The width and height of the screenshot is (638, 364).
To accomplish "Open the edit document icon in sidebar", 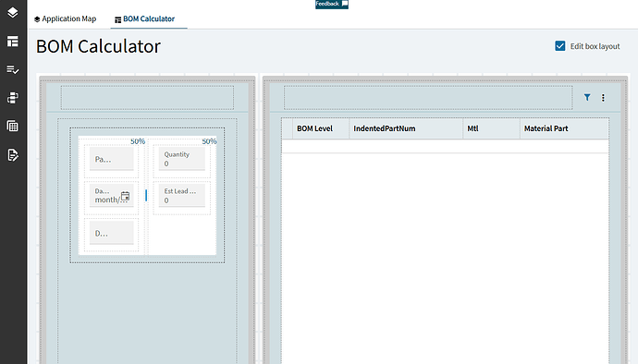I will point(13,155).
